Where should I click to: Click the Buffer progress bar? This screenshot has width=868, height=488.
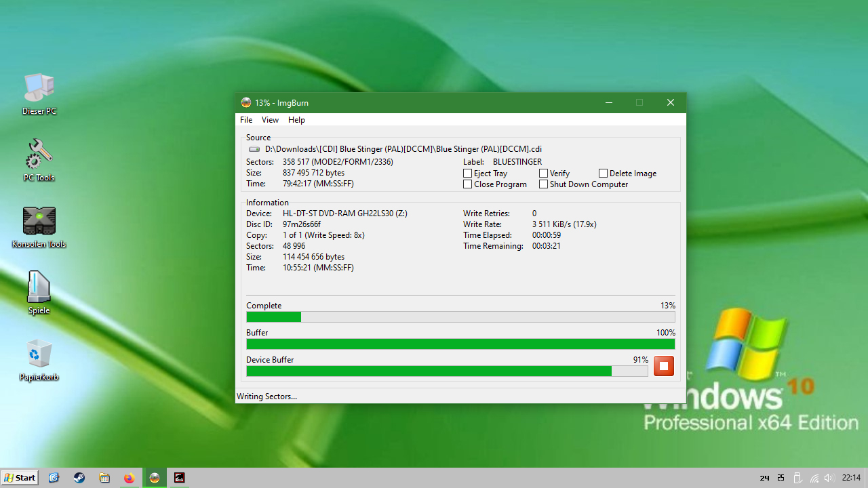[x=460, y=344]
